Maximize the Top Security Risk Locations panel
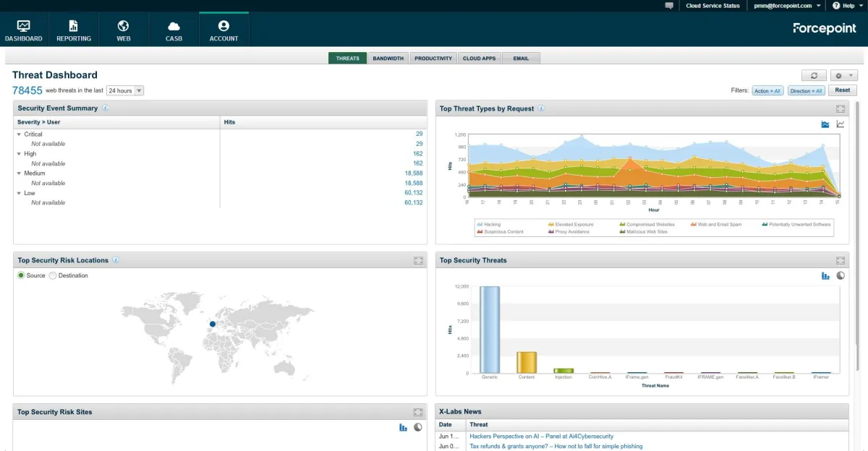The height and width of the screenshot is (451, 868). (418, 260)
